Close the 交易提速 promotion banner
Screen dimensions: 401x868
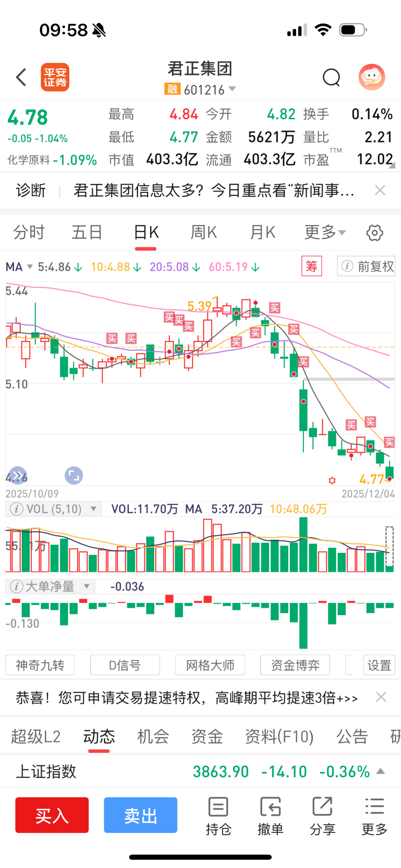coord(381,697)
